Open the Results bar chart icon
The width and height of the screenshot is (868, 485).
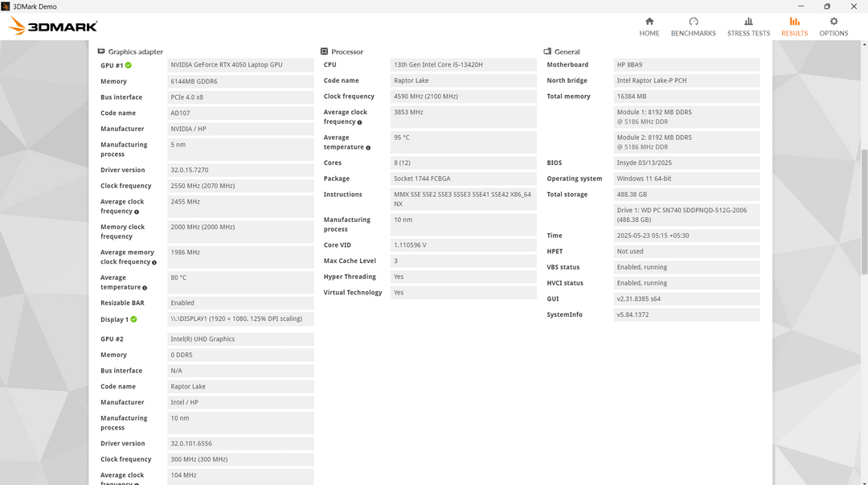[x=794, y=21]
